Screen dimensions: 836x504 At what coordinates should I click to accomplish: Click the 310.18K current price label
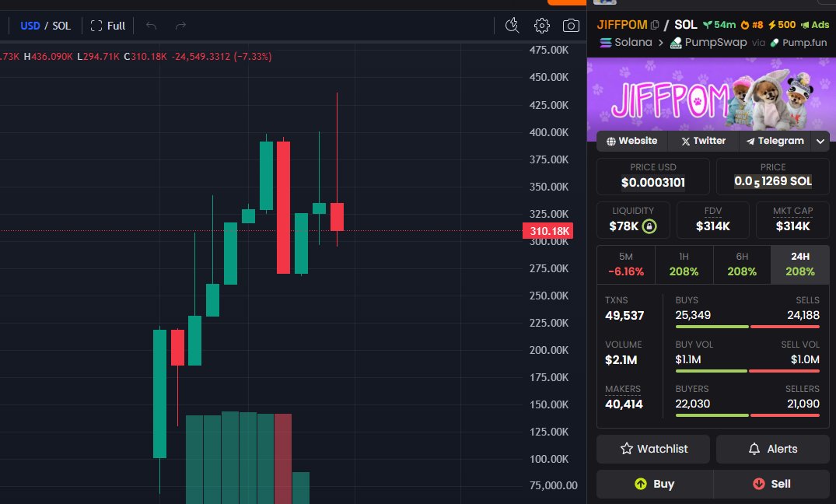(548, 231)
